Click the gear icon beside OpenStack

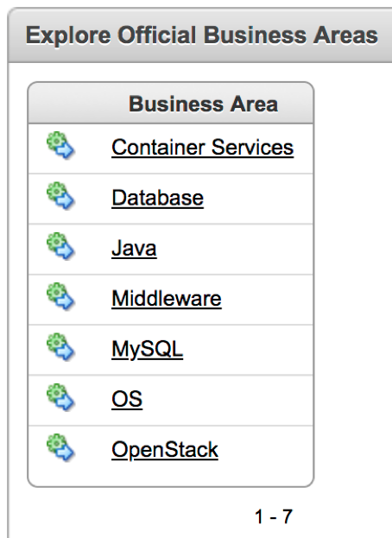[60, 448]
